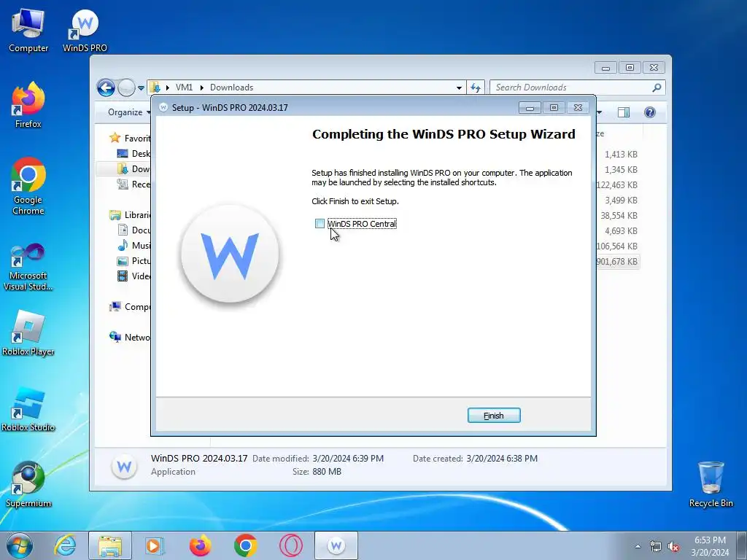This screenshot has width=747, height=560.
Task: Click WinDS PRO thumbnail in details pane
Action: (x=124, y=466)
